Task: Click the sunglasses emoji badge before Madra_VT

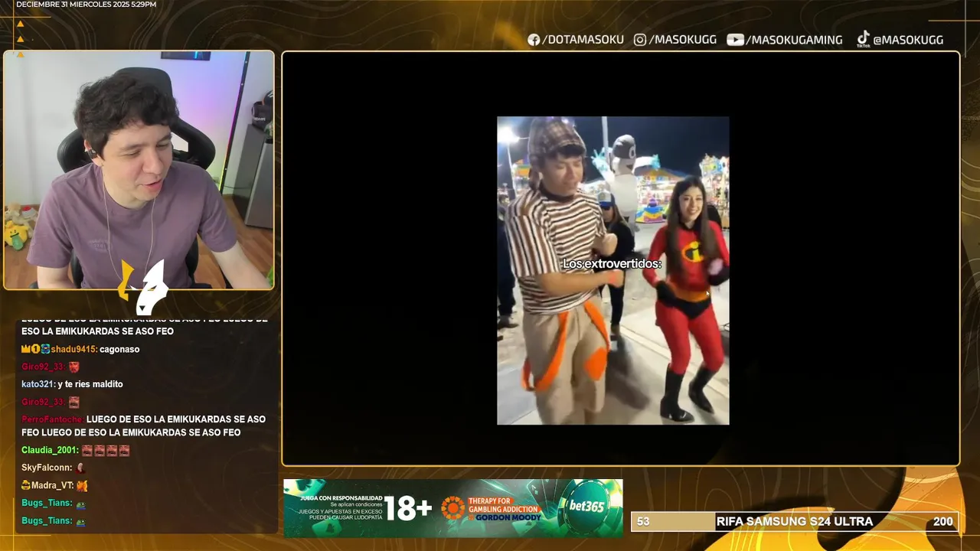Action: 26,485
